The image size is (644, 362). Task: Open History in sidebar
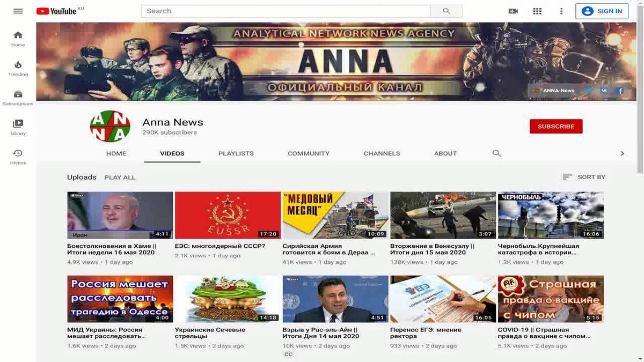[18, 157]
